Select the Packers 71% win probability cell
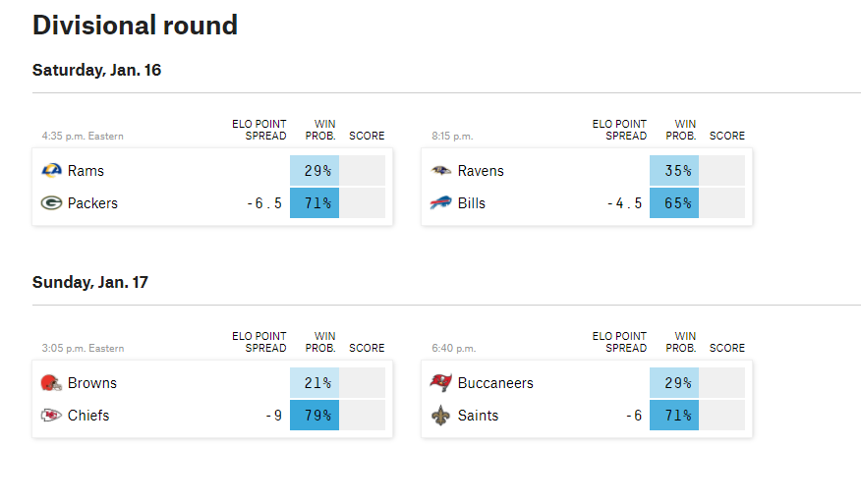The width and height of the screenshot is (861, 504). [x=315, y=203]
